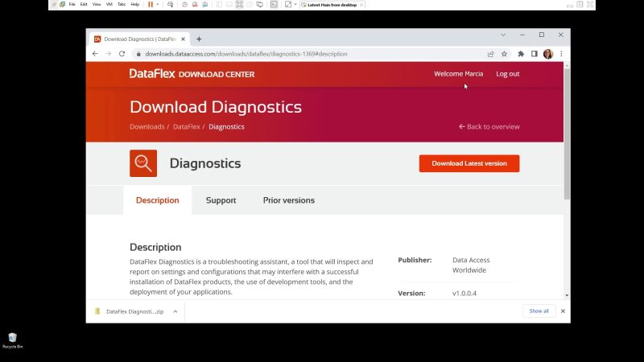Open the View menu in VMware toolbar
The image size is (644, 362).
pyautogui.click(x=97, y=5)
